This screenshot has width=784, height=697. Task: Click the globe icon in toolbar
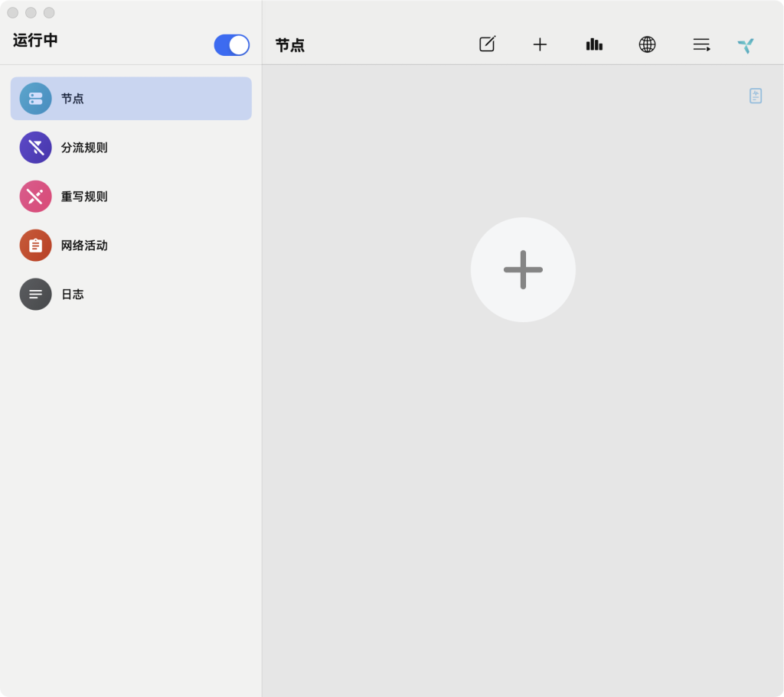pyautogui.click(x=647, y=44)
